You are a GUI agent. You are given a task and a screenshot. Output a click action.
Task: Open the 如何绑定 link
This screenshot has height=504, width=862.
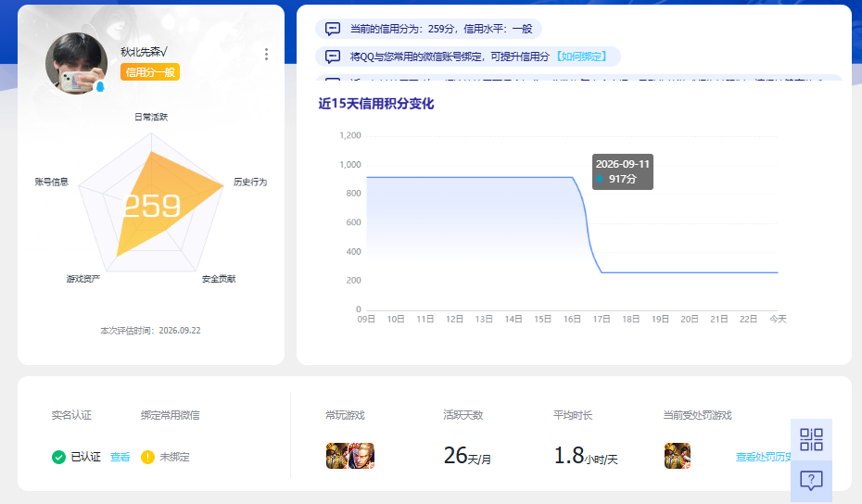[x=581, y=57]
